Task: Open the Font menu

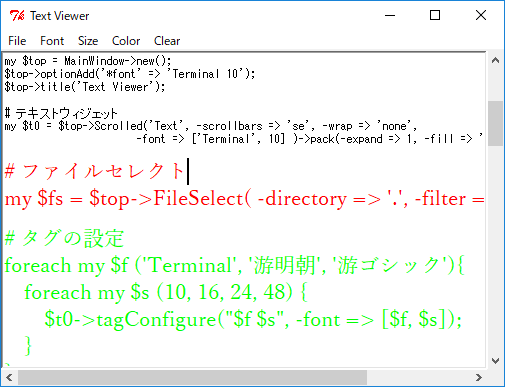Action: (52, 41)
